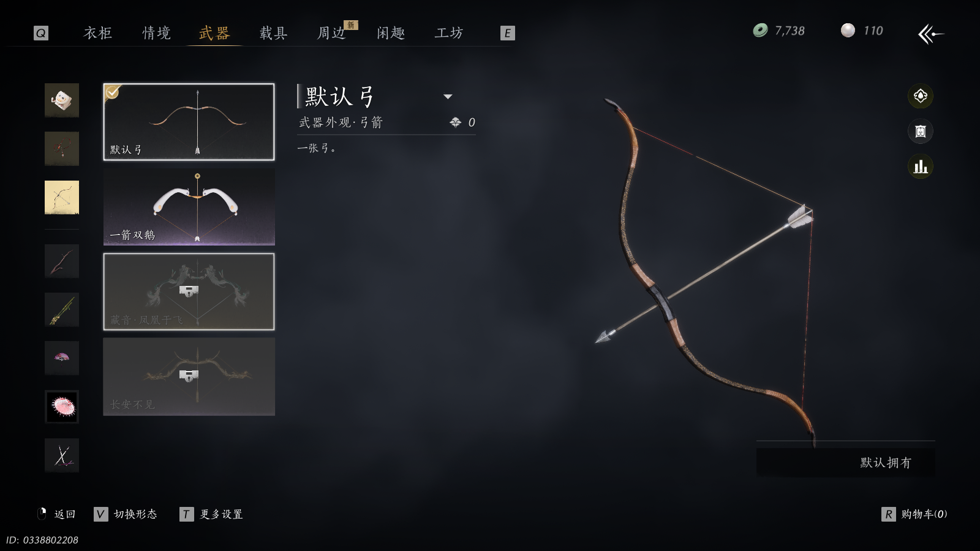
Task: Click the character preview icon at right
Action: coord(920,131)
